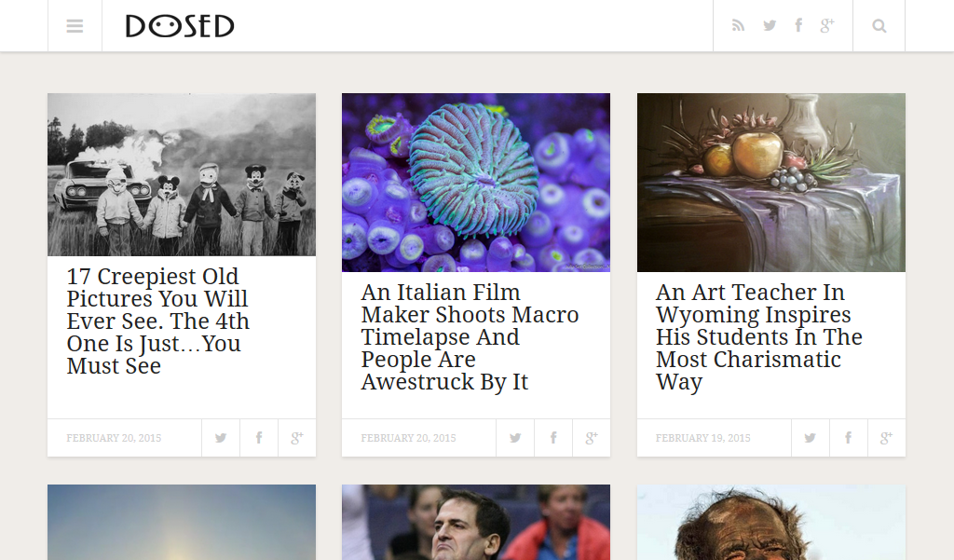The width and height of the screenshot is (954, 560).
Task: Open the '17 Creepiest Old Pictures' article title
Action: click(x=157, y=321)
